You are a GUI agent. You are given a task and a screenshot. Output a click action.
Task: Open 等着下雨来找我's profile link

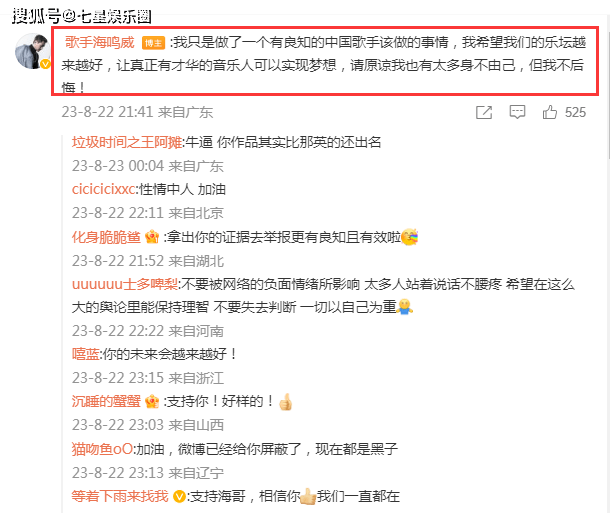click(120, 496)
